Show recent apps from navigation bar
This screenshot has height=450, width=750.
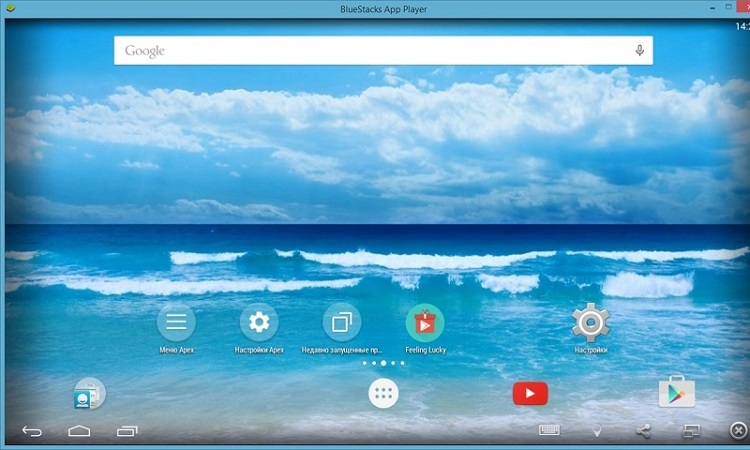point(127,431)
